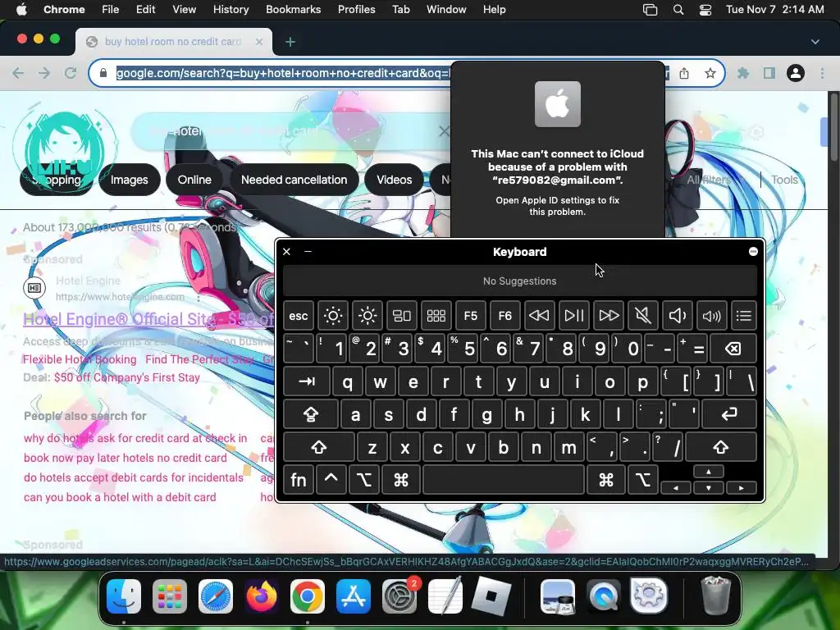Image resolution: width=840 pixels, height=630 pixels.
Task: Open Chrome extensions puzzle icon
Action: click(x=743, y=73)
